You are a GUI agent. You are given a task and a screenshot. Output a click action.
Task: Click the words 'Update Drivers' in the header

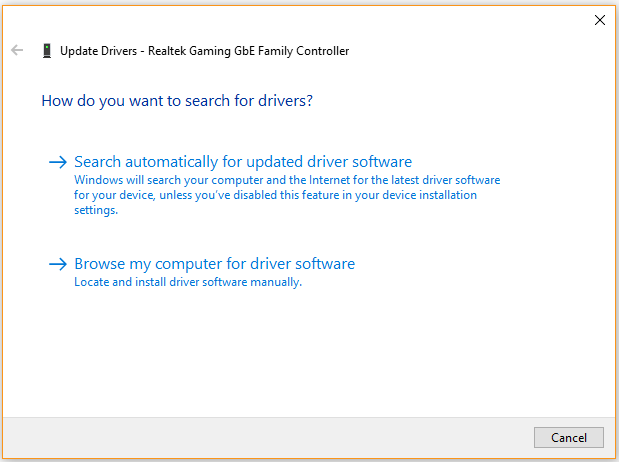click(x=98, y=51)
